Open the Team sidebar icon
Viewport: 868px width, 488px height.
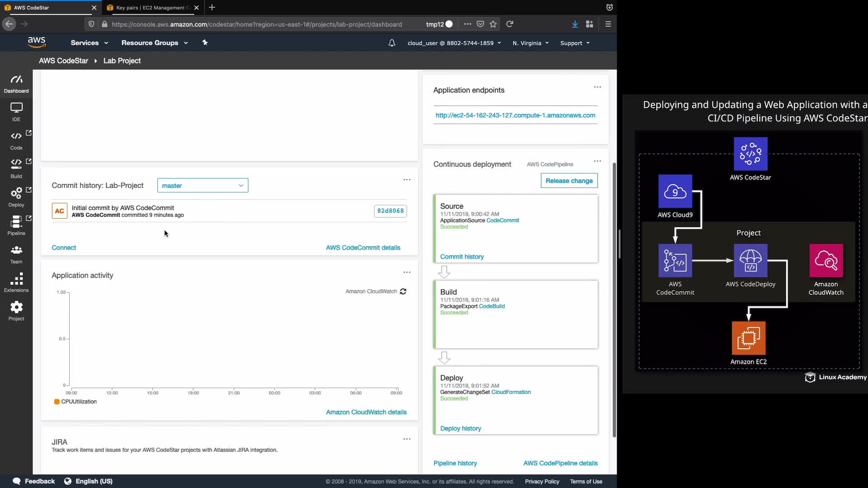pyautogui.click(x=16, y=254)
